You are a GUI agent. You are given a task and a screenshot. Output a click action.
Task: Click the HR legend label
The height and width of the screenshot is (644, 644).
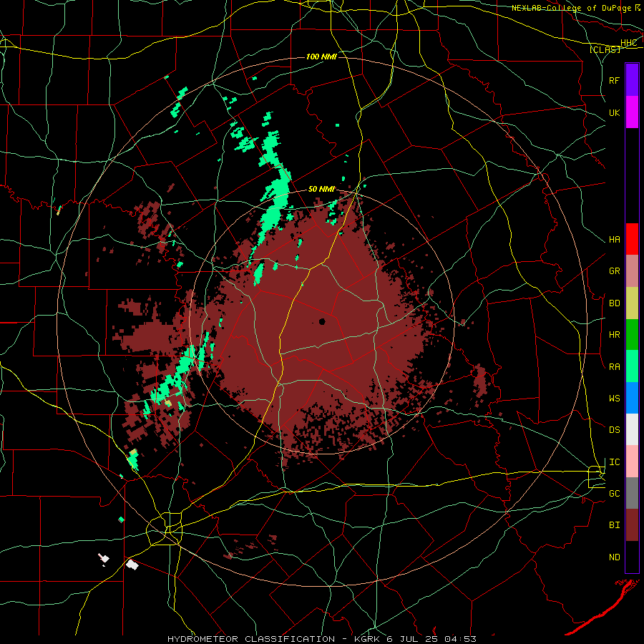(x=615, y=335)
